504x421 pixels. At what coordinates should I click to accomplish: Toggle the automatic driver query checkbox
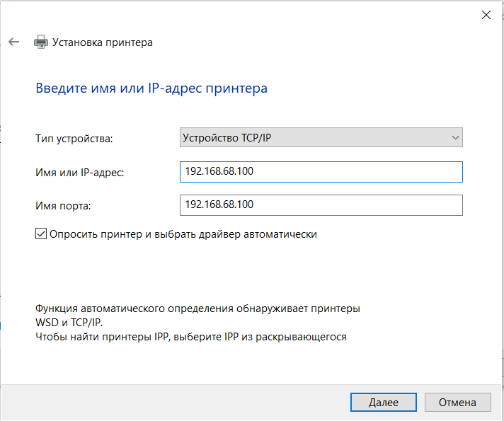point(41,233)
